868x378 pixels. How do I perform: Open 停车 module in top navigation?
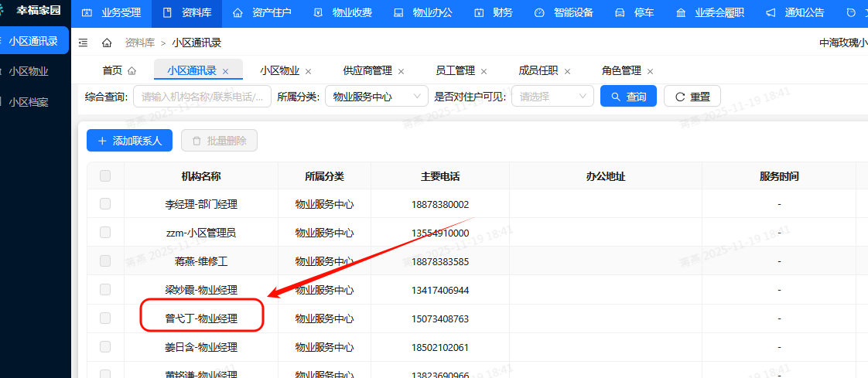(x=637, y=13)
